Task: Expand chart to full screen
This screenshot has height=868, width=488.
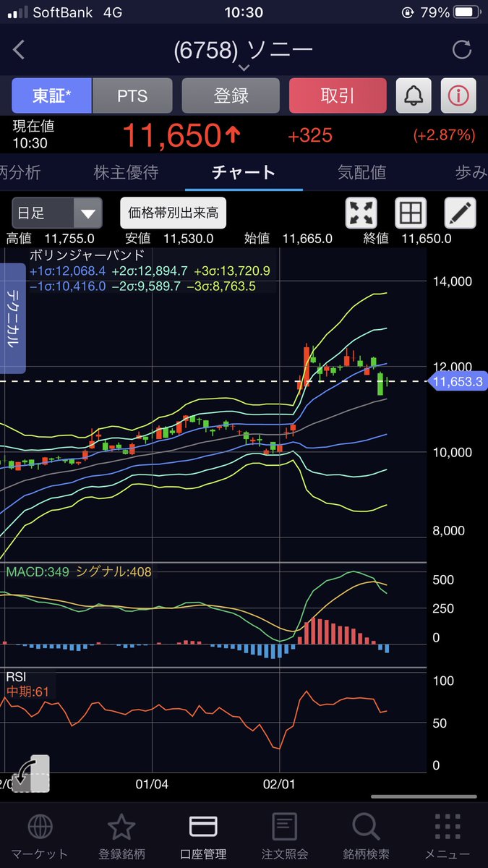Action: [x=363, y=213]
